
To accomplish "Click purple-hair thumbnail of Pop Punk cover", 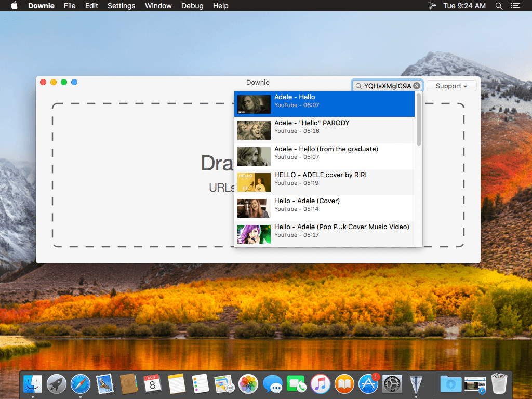I will 254,234.
